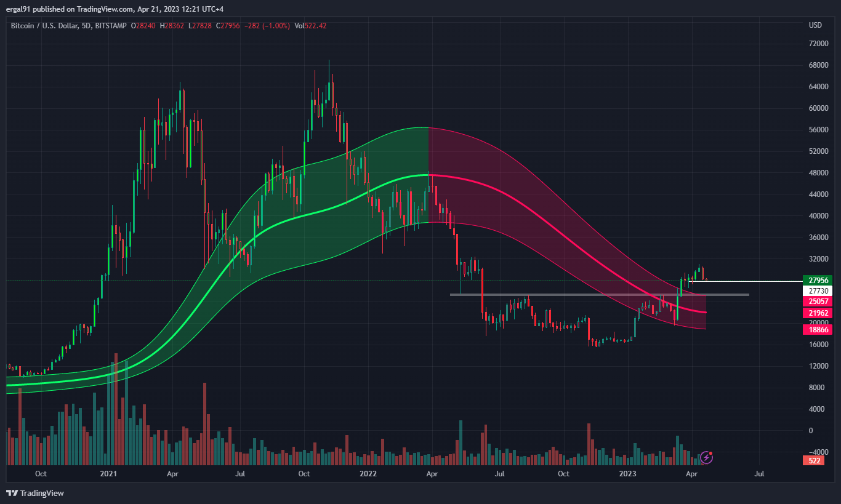841x504 pixels.
Task: Click the 32000 price axis label
Action: 818,259
